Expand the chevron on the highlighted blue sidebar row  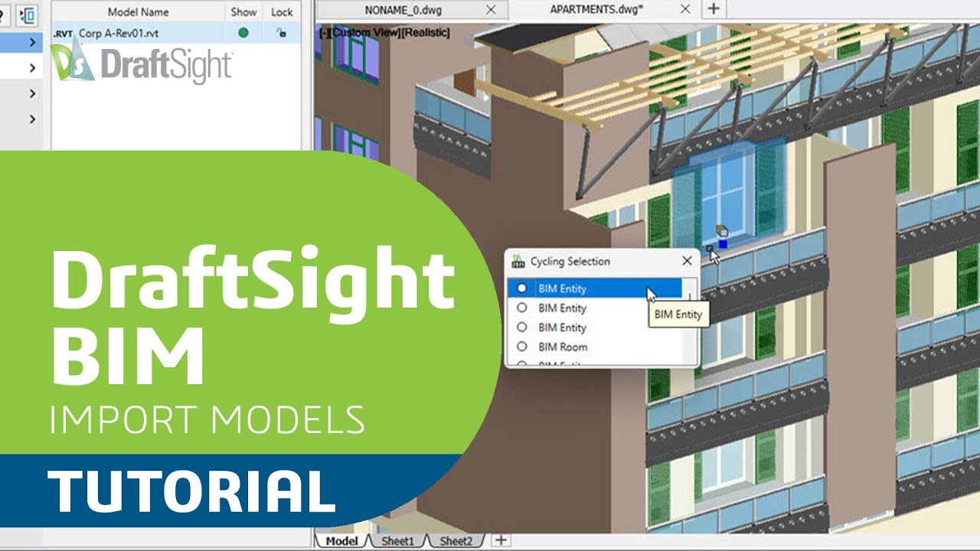(32, 42)
